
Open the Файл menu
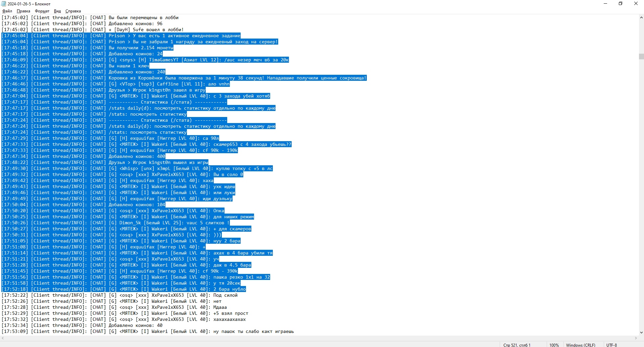[6, 11]
